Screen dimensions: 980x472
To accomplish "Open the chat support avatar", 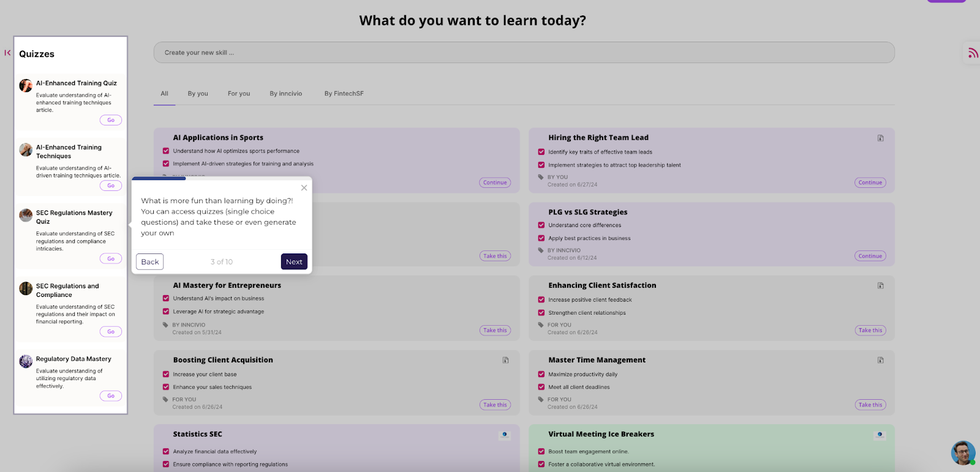I will (963, 453).
